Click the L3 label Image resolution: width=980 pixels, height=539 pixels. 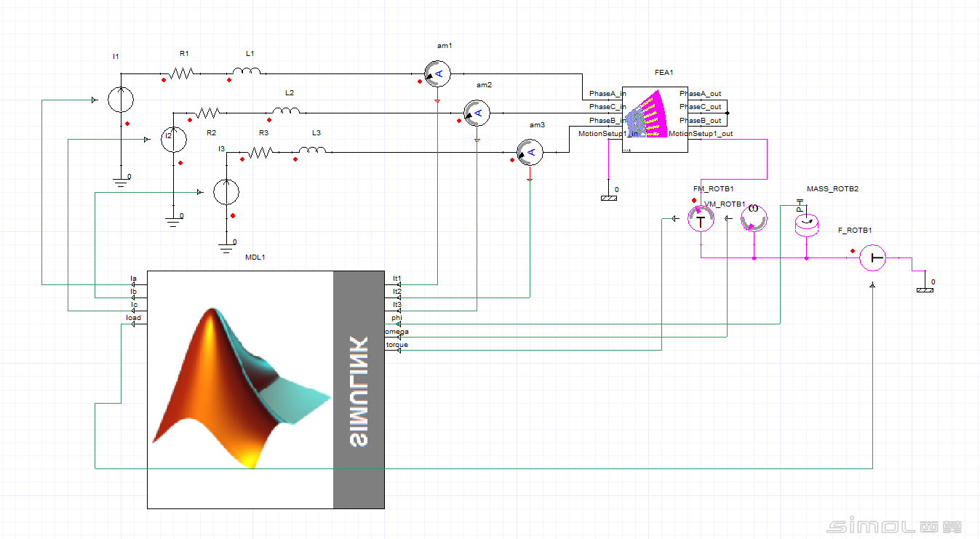(316, 133)
